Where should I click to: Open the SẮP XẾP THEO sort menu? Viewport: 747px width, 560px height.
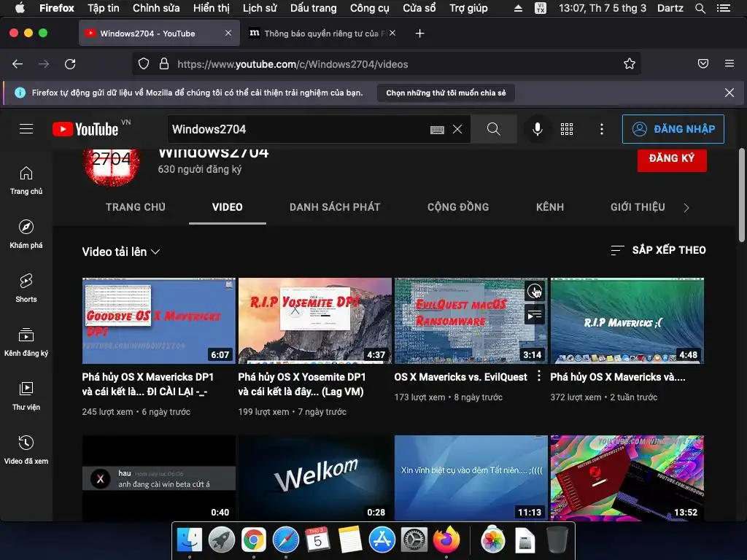click(659, 250)
